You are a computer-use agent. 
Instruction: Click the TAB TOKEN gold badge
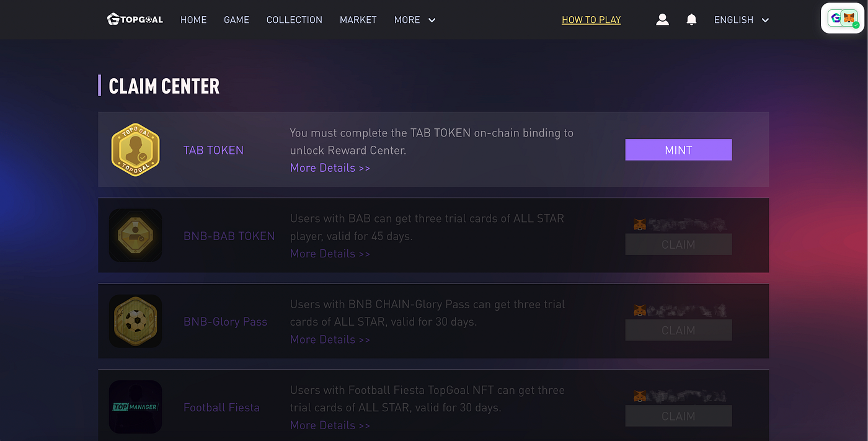135,149
